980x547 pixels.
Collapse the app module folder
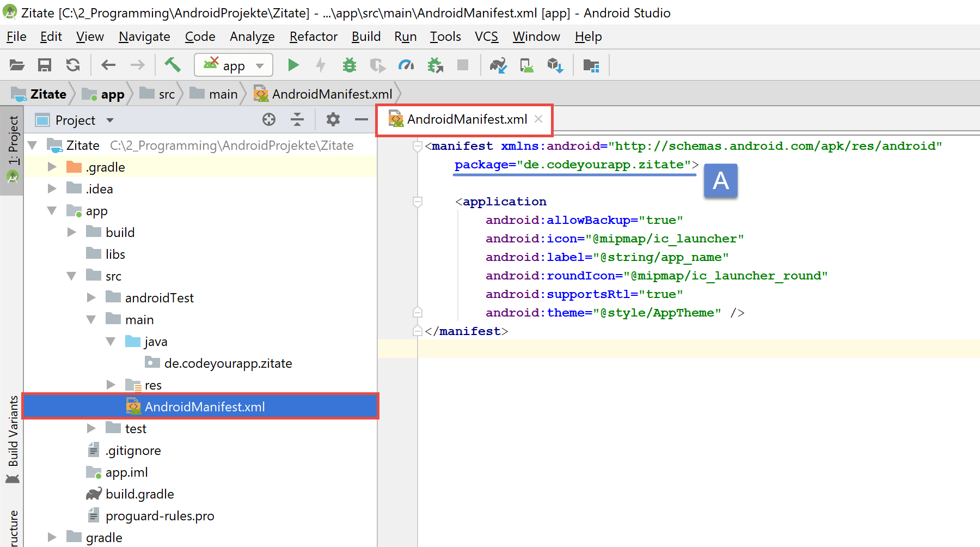click(x=52, y=211)
